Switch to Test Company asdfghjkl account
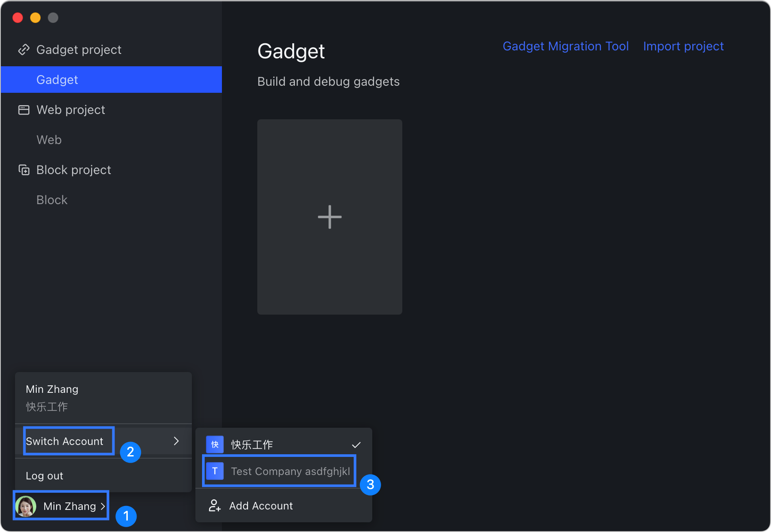This screenshot has width=771, height=532. (x=290, y=471)
